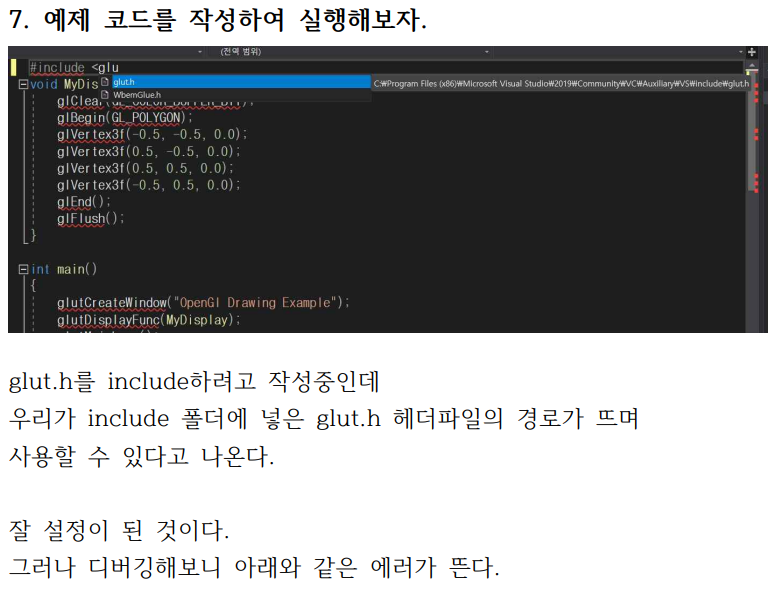Click the glutCreateWindow line of code
Image resolution: width=781 pixels, height=589 pixels.
coord(203,303)
